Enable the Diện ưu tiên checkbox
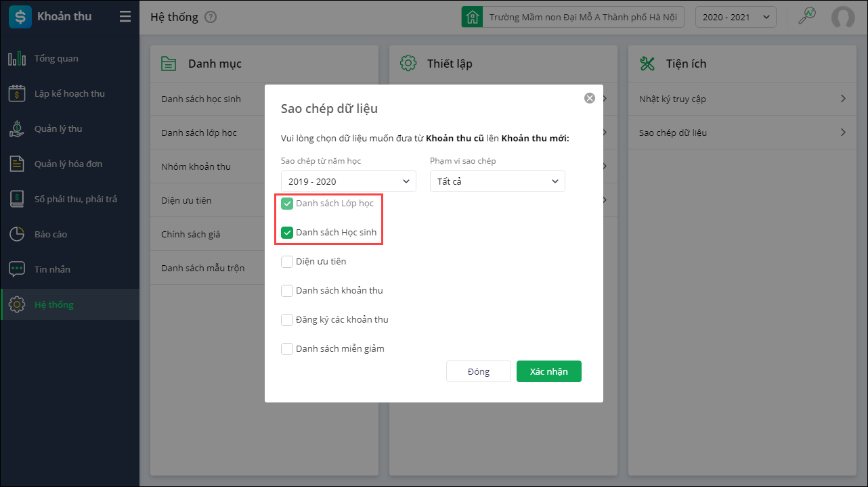 tap(287, 262)
